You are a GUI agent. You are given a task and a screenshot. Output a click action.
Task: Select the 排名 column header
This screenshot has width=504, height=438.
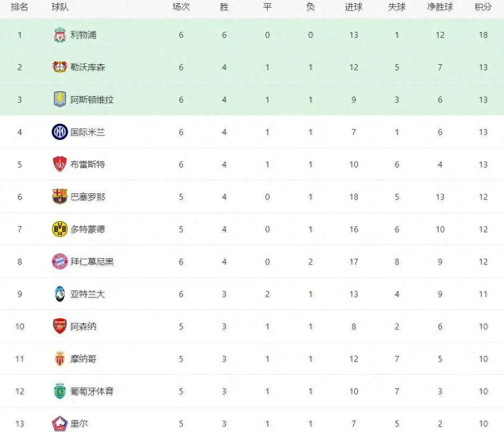point(19,7)
